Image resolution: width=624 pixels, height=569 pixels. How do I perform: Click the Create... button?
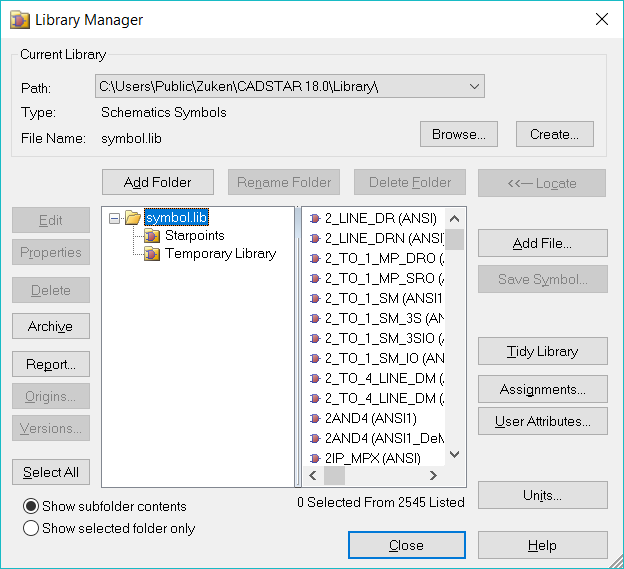tap(554, 134)
